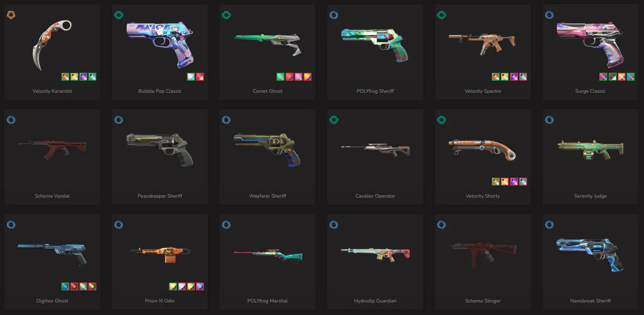Open the Wayfarer Sheriff weapon image
Screen dimensions: 644x315
tap(267, 149)
